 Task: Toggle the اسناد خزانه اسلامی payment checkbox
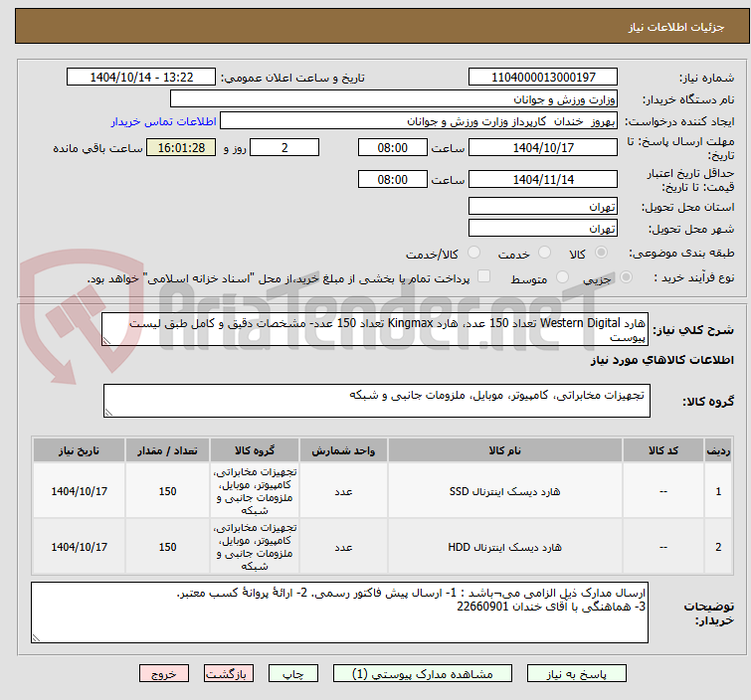(x=483, y=276)
